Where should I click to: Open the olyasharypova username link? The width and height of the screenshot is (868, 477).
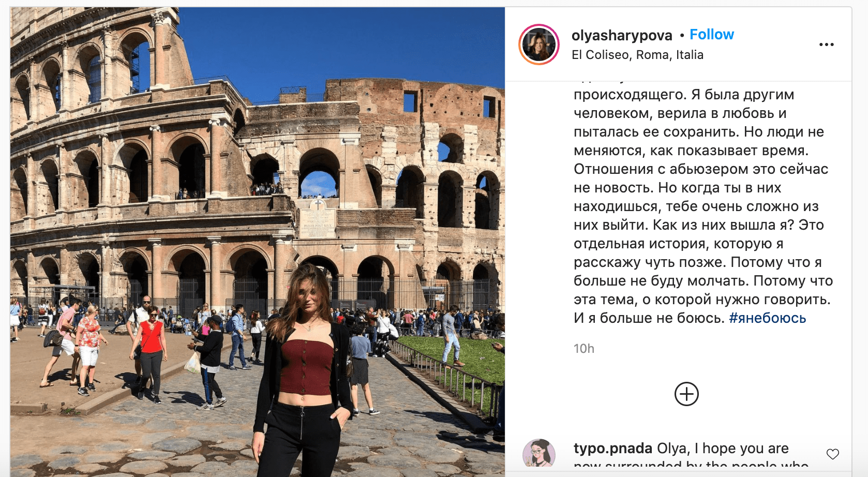(x=621, y=35)
